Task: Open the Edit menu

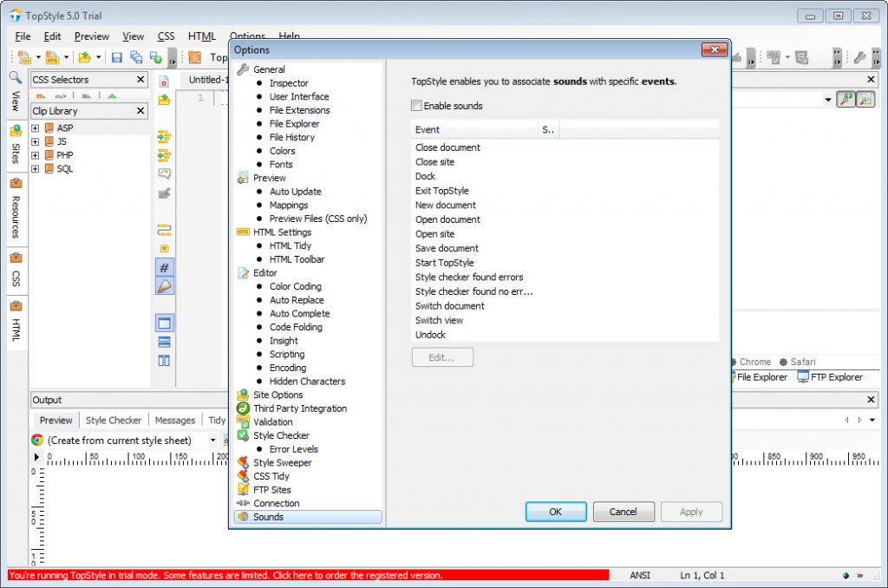Action: tap(52, 36)
